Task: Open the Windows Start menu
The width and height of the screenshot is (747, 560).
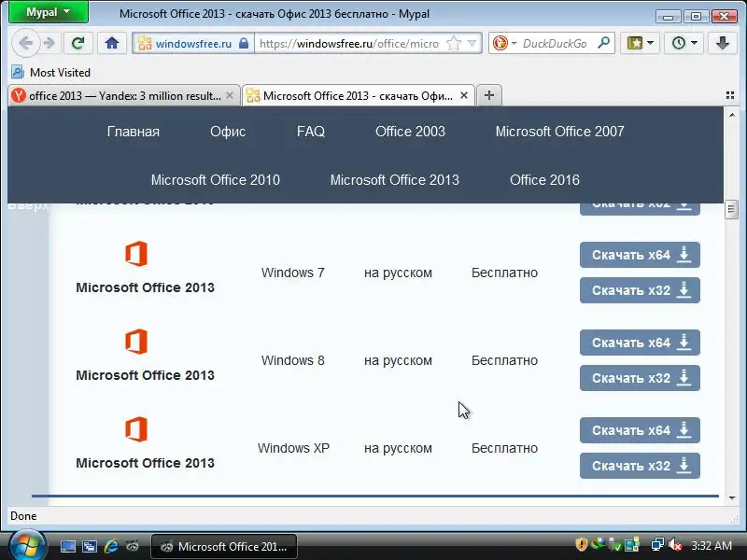Action: pos(28,546)
